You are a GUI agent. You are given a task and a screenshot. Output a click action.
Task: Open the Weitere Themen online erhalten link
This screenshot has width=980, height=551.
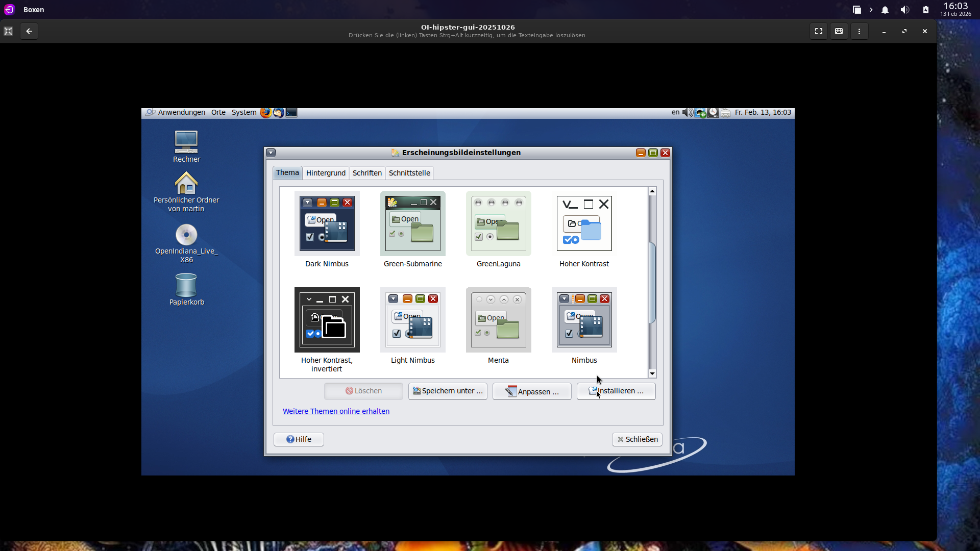[x=336, y=411]
